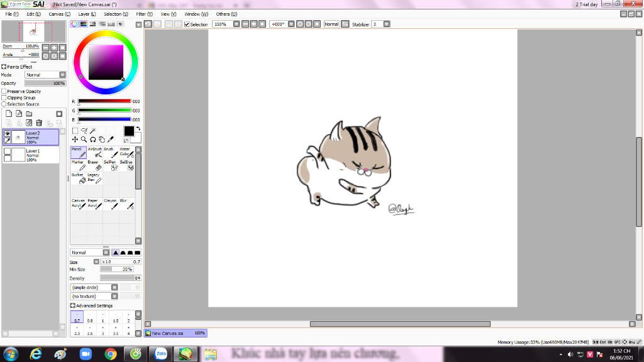Toggle the Selection visibility checkbox
644x362 pixels.
(187, 25)
